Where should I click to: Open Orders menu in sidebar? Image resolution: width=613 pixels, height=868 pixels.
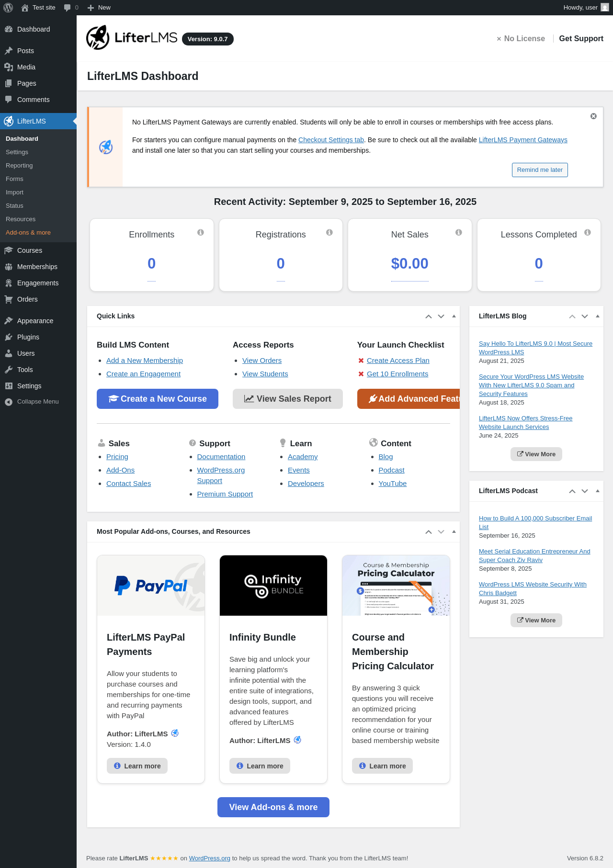click(x=38, y=299)
